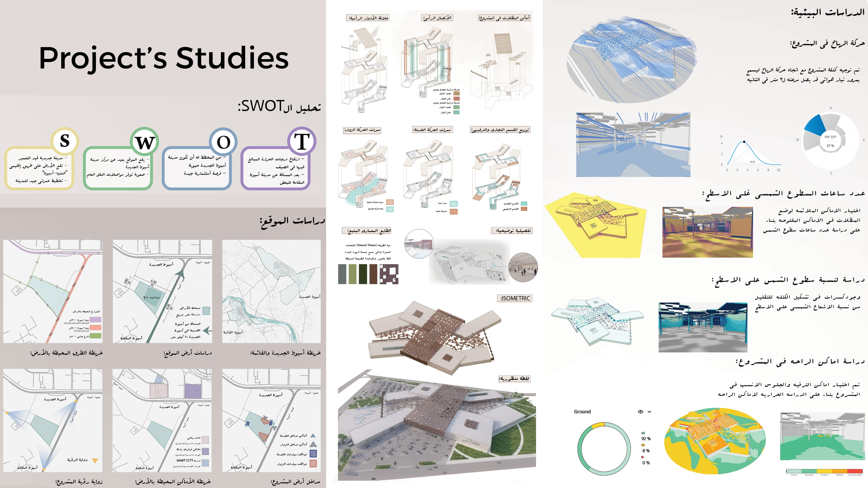Select the dark green swatch in the material palette
The height and width of the screenshot is (488, 868).
point(363,274)
